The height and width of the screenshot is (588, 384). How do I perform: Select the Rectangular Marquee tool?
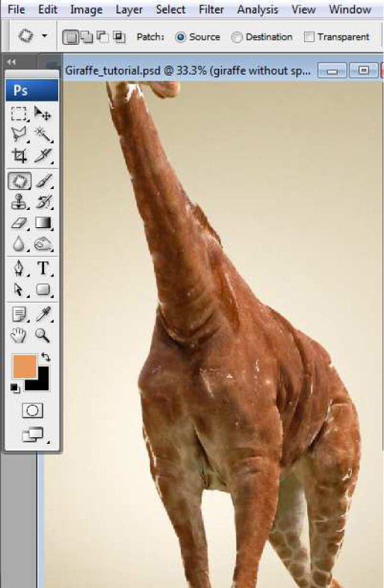pos(19,114)
